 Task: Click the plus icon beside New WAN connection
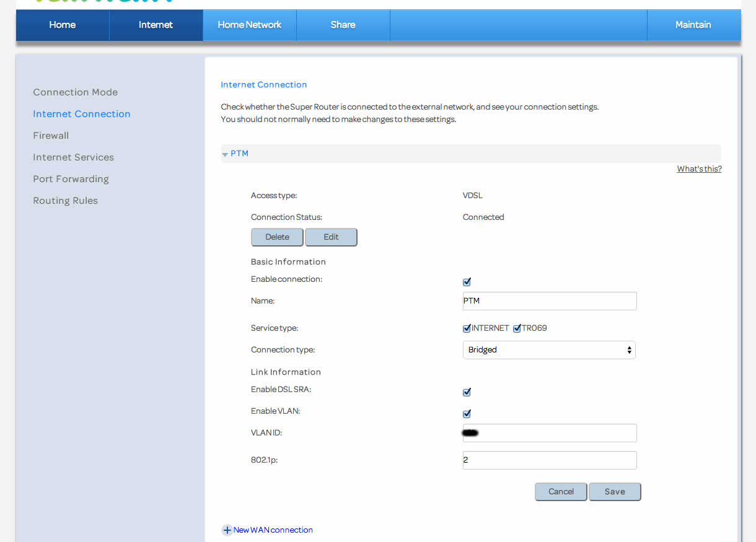tap(227, 530)
